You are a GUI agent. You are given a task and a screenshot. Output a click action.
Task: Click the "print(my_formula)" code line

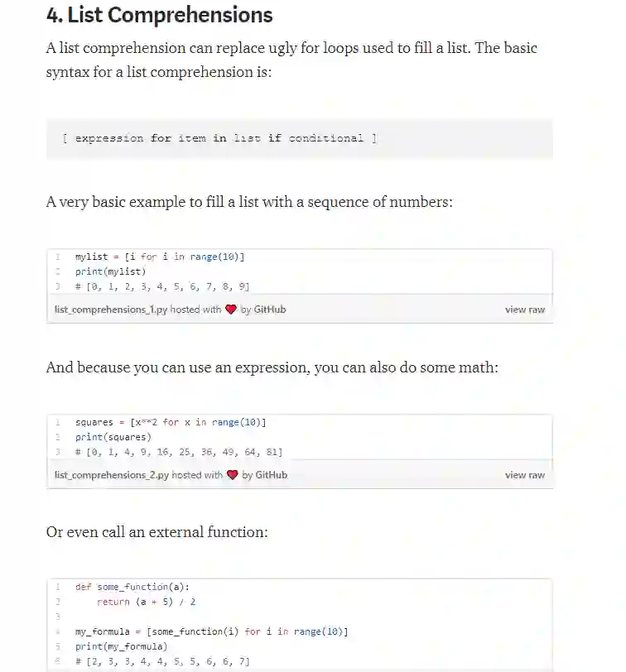pos(122,646)
